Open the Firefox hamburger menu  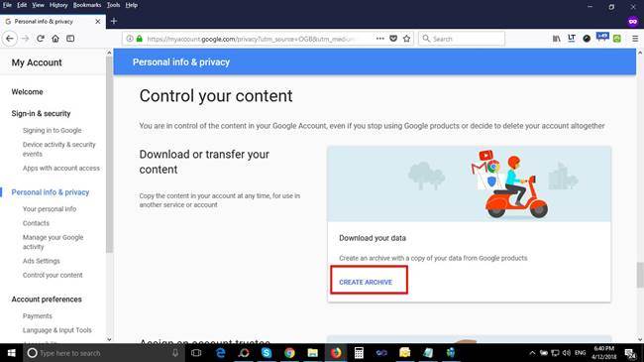[635, 39]
